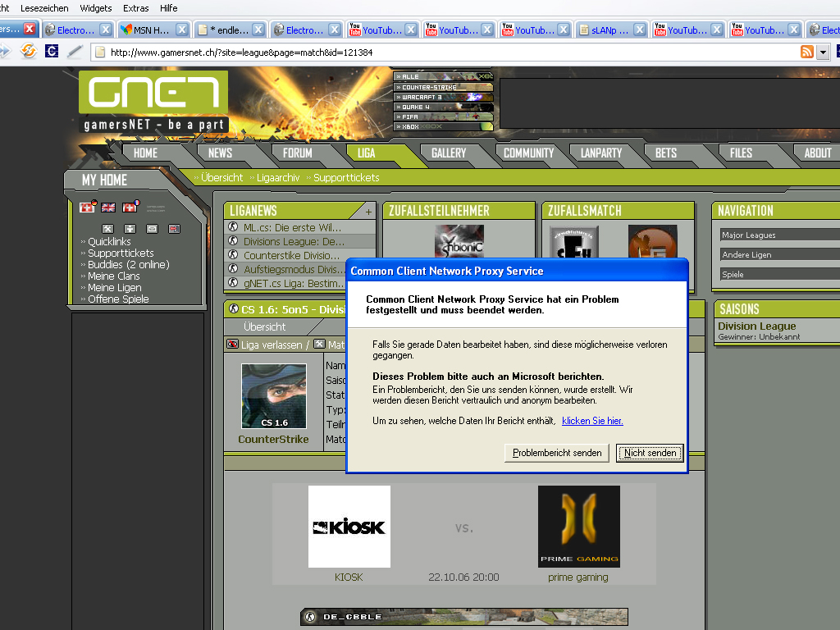840x630 pixels.
Task: Select the Swiss flag with German badge
Action: [x=87, y=207]
